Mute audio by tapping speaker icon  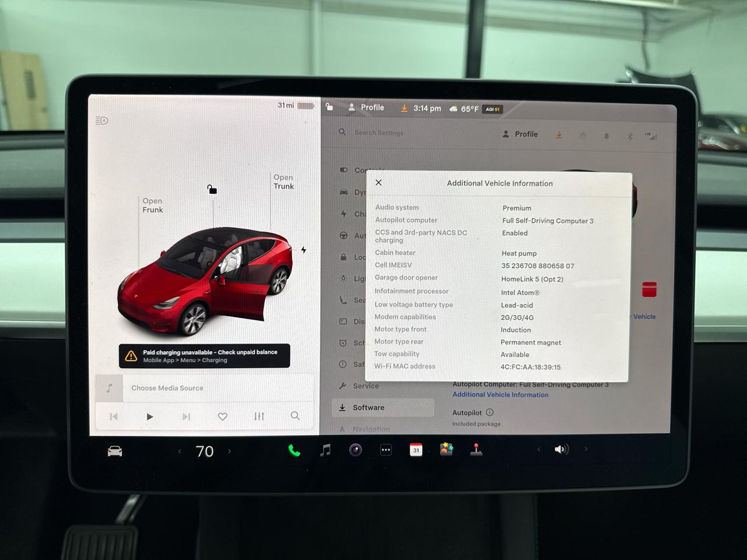pos(561,449)
